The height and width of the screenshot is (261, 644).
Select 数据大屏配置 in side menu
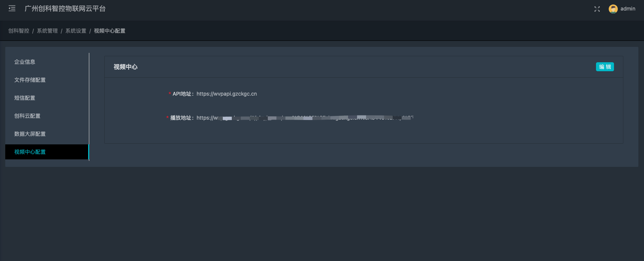[30, 134]
